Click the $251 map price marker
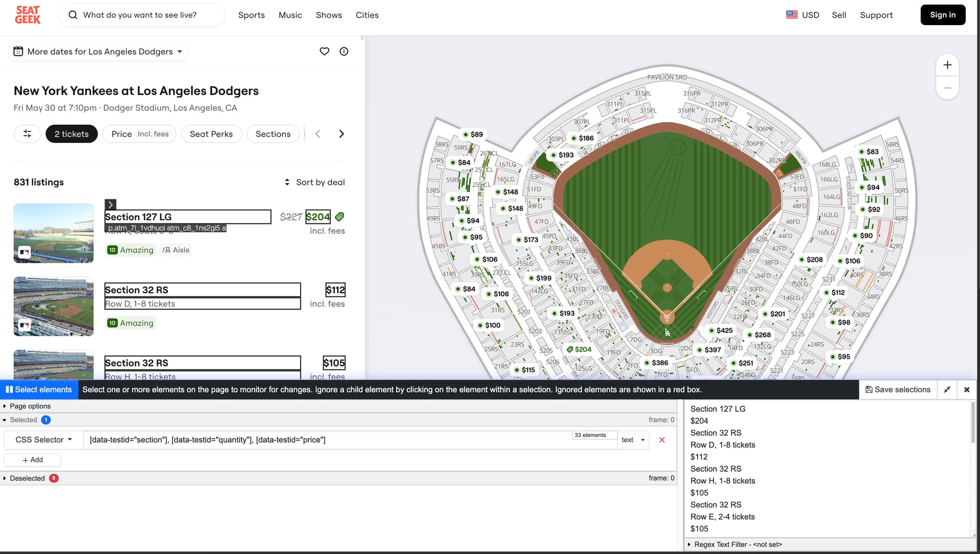 click(x=742, y=363)
